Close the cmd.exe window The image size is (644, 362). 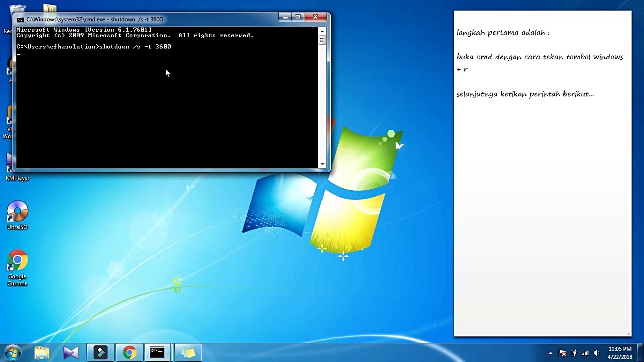point(315,17)
